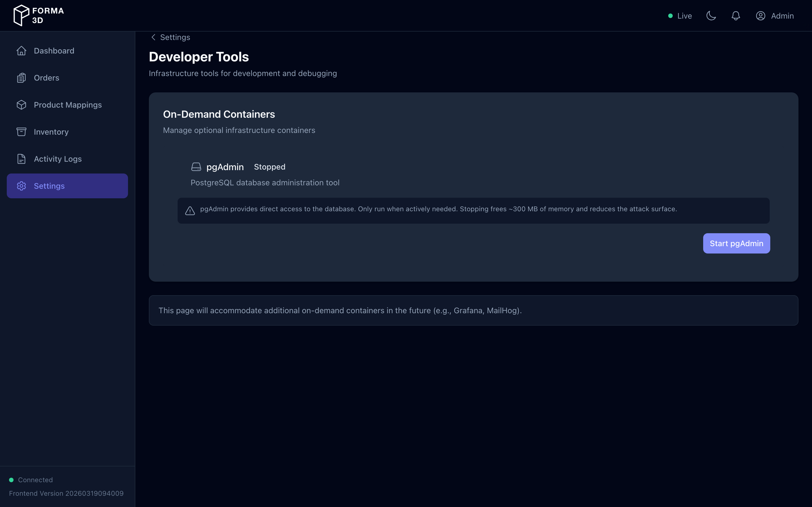The image size is (812, 507).
Task: Click the Activity Logs document icon
Action: [x=21, y=159]
